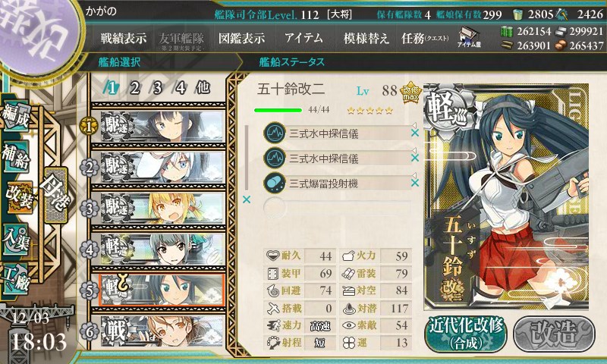607x364 pixels.
Task: Click the 戦績表示 records button
Action: [124, 38]
